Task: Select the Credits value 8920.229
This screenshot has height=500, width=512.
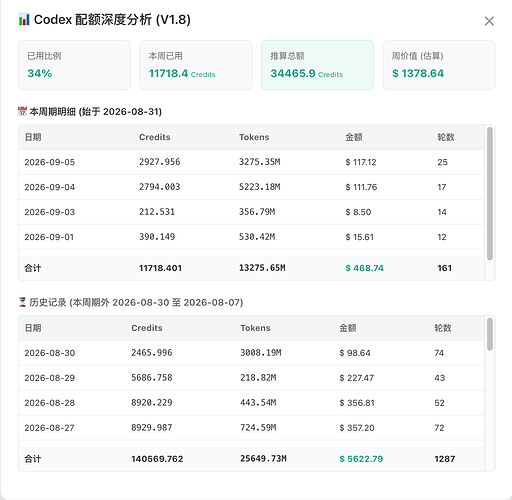Action: coord(152,403)
